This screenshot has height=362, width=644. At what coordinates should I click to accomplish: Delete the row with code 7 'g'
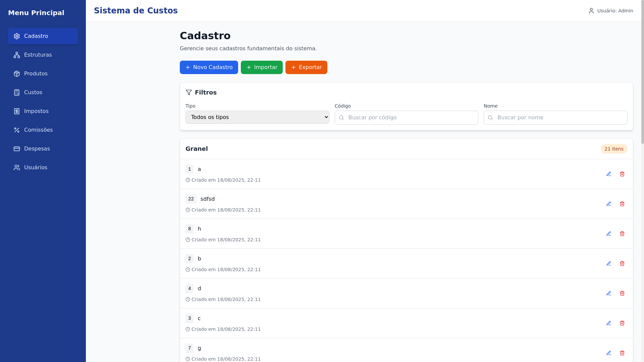tap(622, 353)
